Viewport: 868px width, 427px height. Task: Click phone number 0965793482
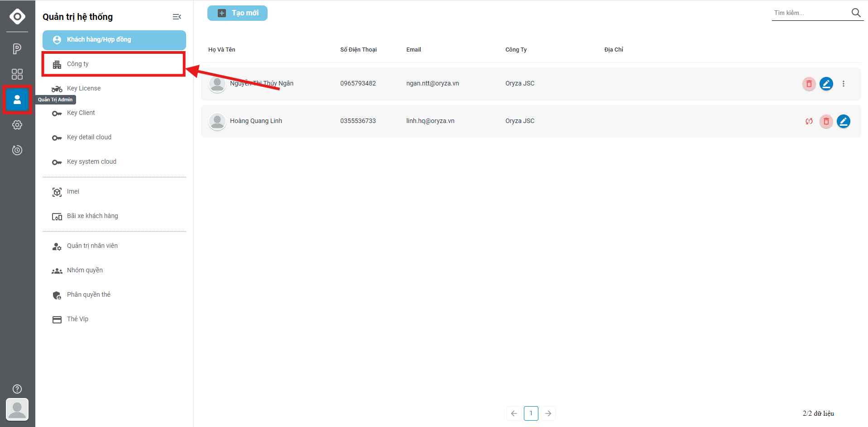click(x=358, y=83)
